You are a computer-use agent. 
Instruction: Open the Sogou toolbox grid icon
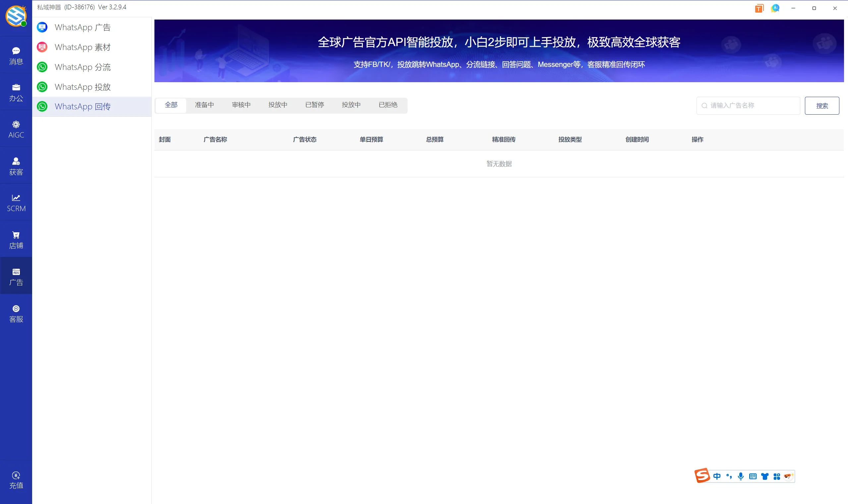pos(777,476)
